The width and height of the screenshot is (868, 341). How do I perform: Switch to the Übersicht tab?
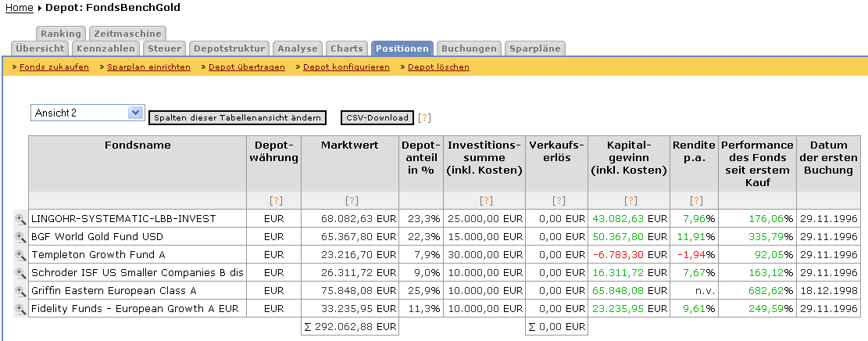pos(40,48)
